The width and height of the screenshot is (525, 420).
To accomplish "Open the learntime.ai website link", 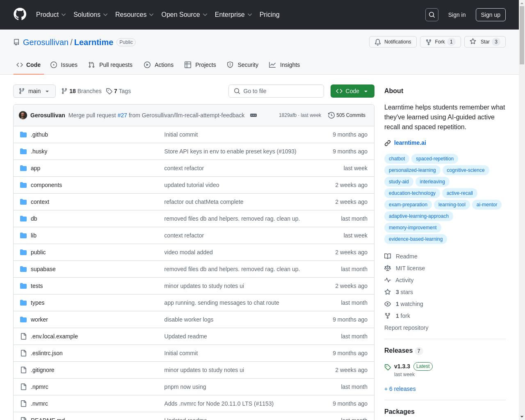I will coord(410,143).
